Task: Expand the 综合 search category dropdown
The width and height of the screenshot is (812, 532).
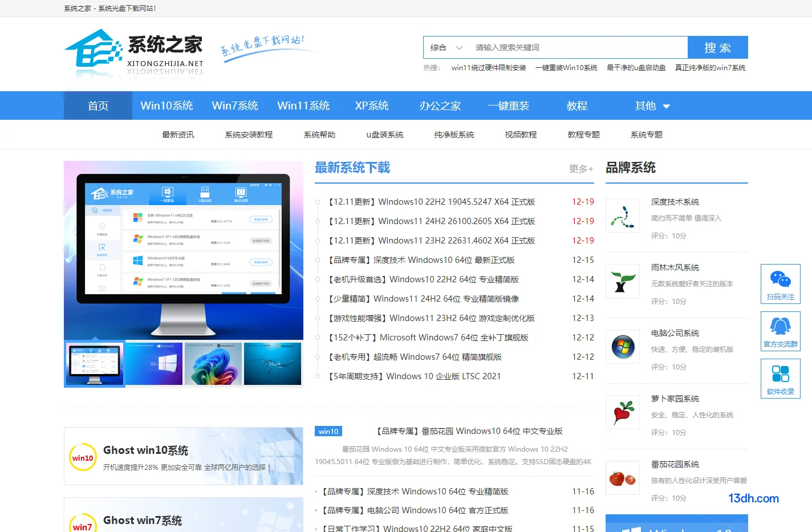Action: 446,47
